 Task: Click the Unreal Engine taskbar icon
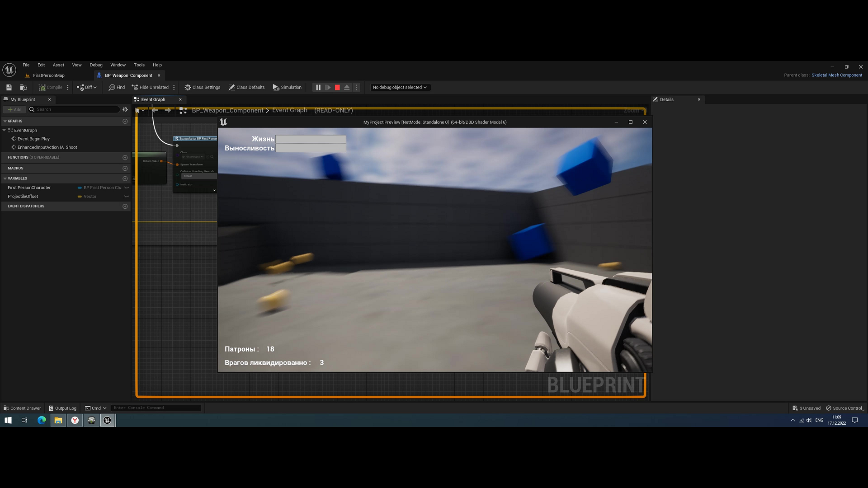click(107, 420)
